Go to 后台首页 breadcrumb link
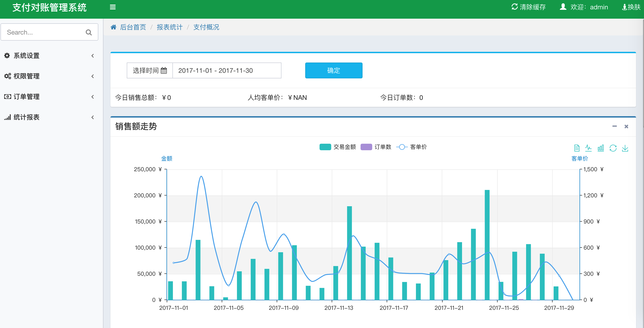 click(133, 27)
